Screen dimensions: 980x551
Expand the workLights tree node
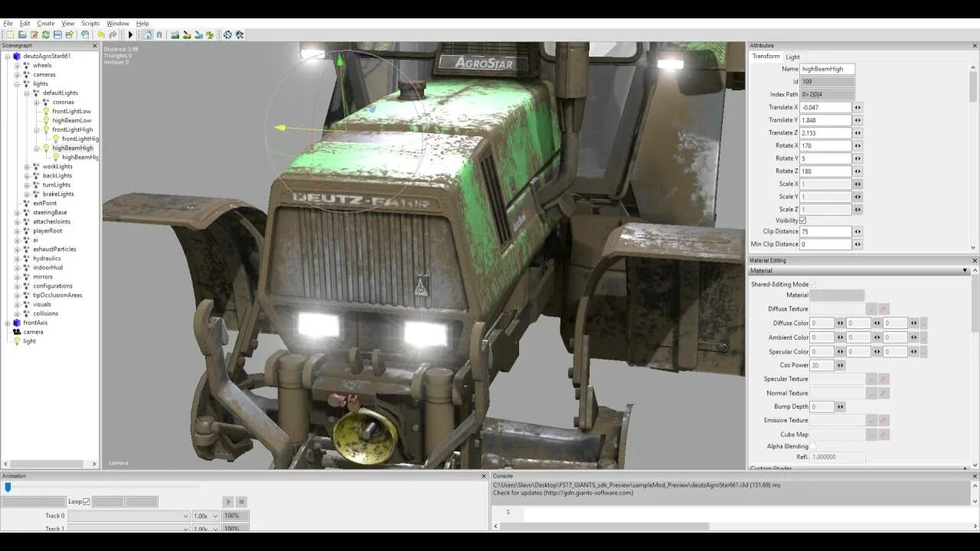click(x=27, y=167)
